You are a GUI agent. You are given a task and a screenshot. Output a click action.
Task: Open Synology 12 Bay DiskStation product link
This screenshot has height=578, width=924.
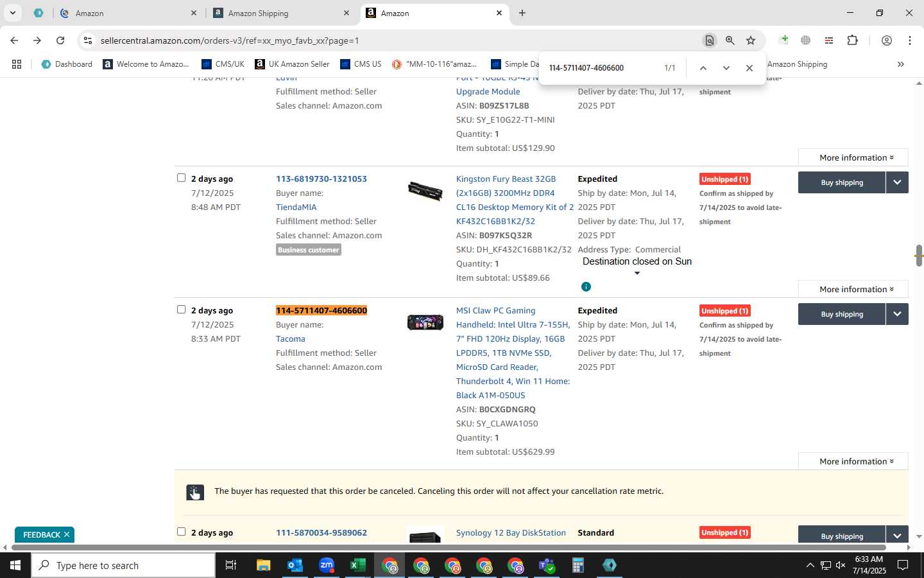[x=511, y=532]
